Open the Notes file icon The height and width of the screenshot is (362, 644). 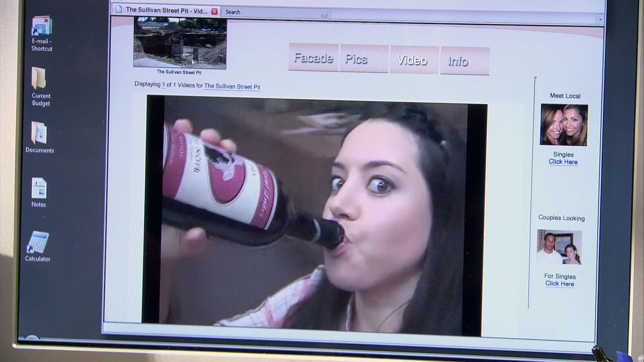(x=39, y=188)
